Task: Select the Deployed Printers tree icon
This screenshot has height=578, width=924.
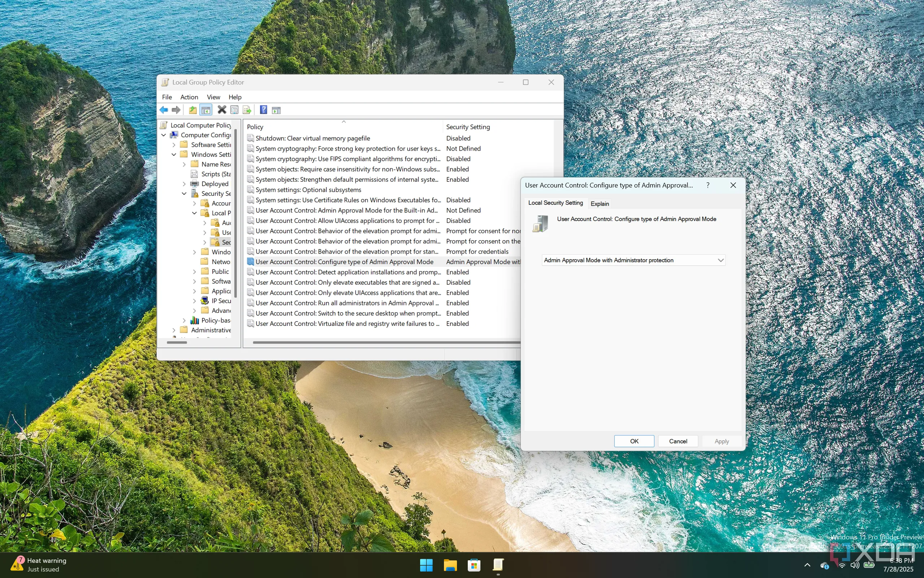Action: coord(194,184)
